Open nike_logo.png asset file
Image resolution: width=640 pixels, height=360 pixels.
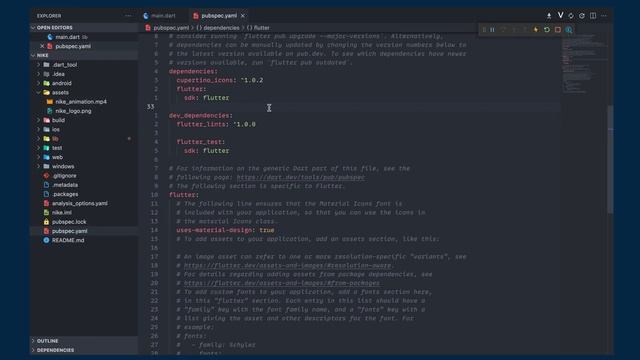[73, 111]
